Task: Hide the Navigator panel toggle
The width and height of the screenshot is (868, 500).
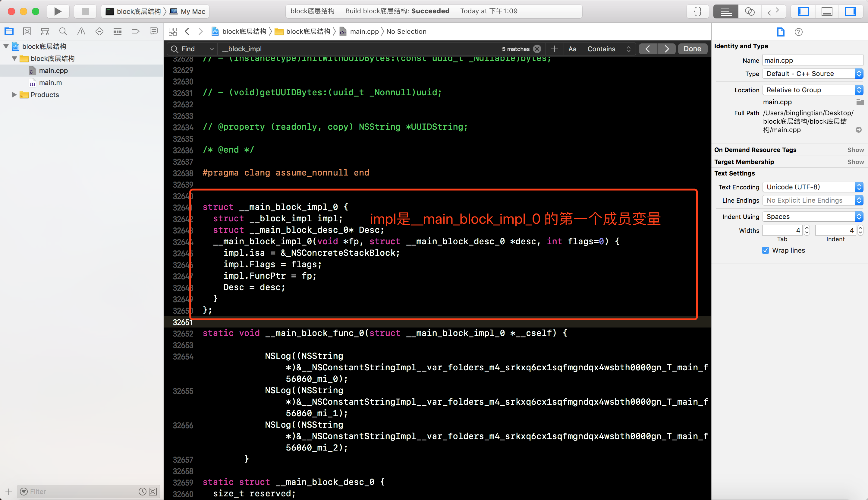Action: (803, 11)
